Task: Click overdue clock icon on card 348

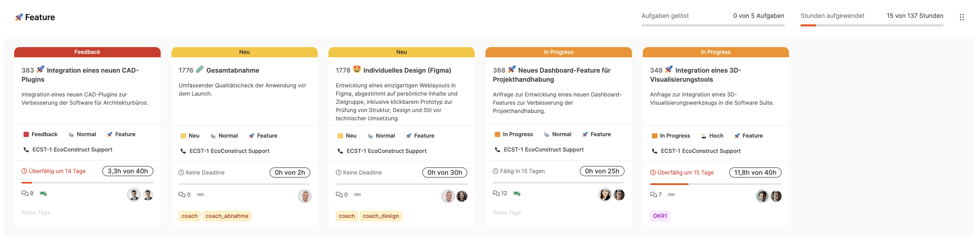Action: coord(653,173)
